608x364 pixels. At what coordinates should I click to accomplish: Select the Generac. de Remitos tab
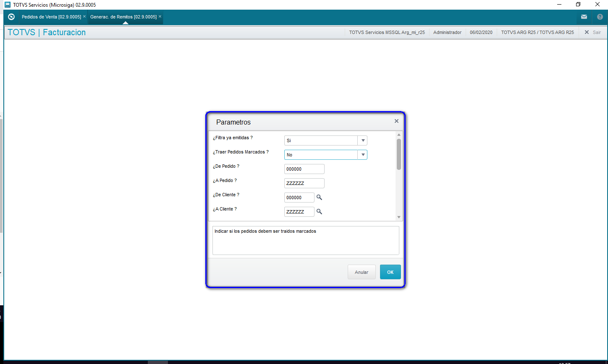(123, 17)
